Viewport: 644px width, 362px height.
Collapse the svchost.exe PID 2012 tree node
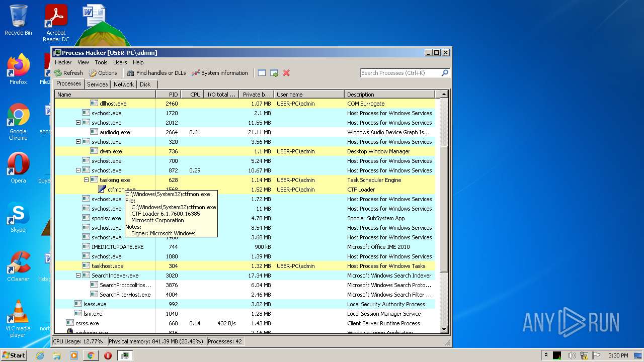point(78,122)
